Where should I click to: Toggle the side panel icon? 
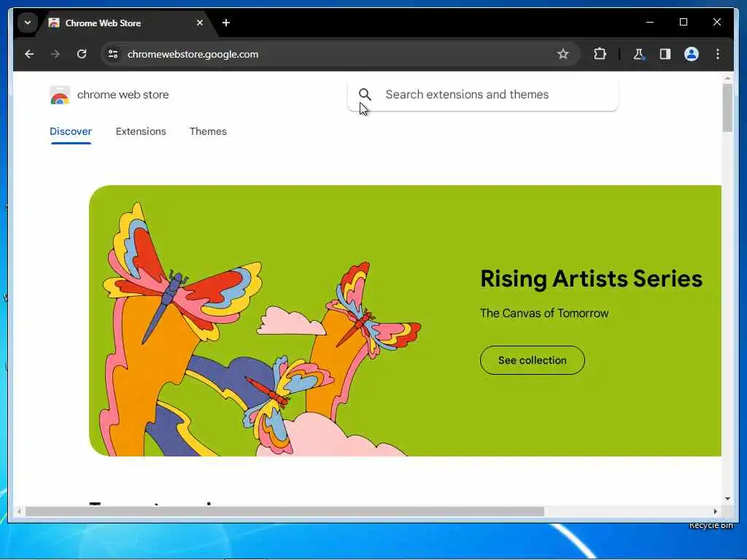665,54
